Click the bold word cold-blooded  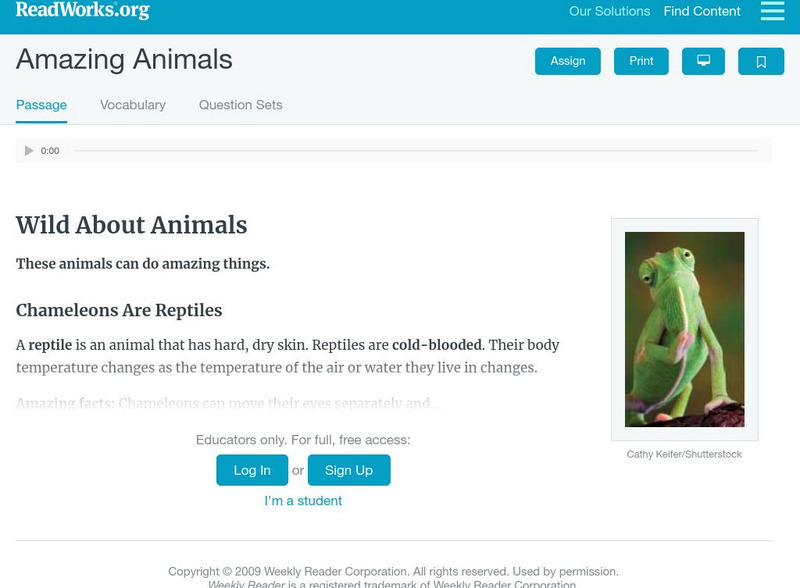pos(437,345)
